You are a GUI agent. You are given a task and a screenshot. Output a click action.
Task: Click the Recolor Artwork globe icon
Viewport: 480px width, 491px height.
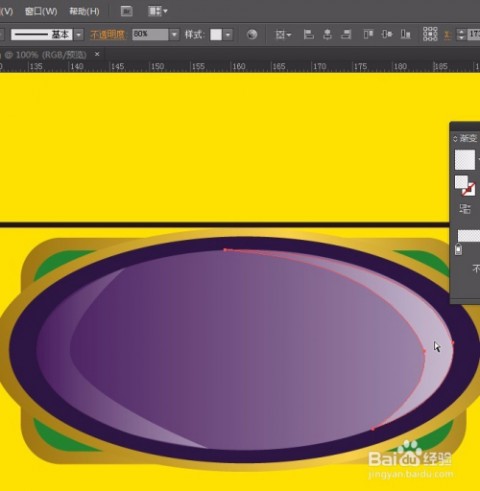tap(252, 34)
